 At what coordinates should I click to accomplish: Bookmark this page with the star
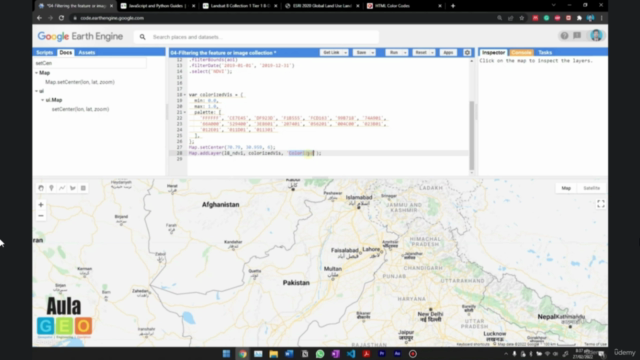(x=522, y=18)
